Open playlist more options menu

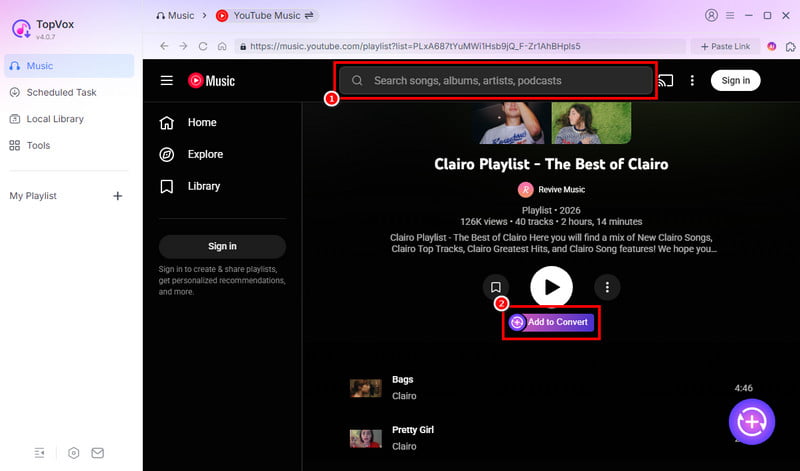607,287
